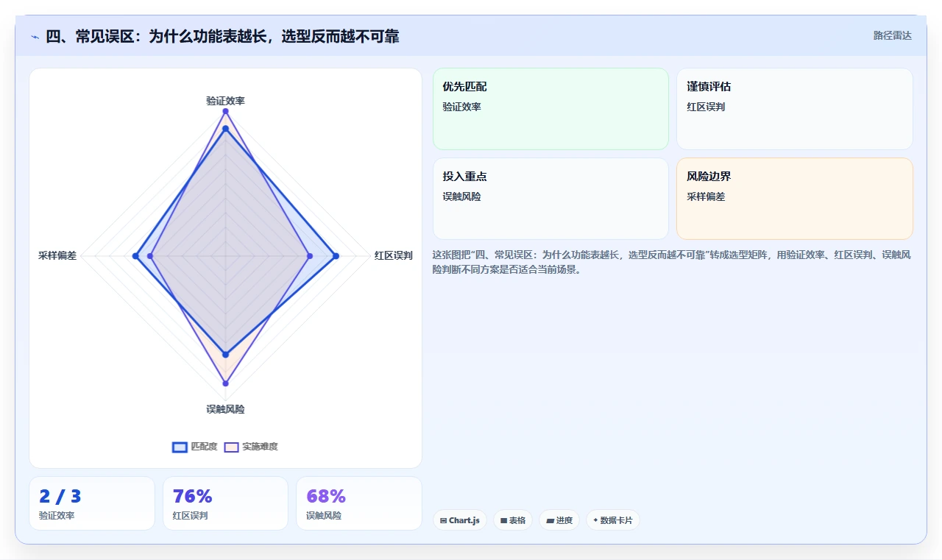The image size is (942, 560).
Task: Click the 进度 tag
Action: point(559,520)
